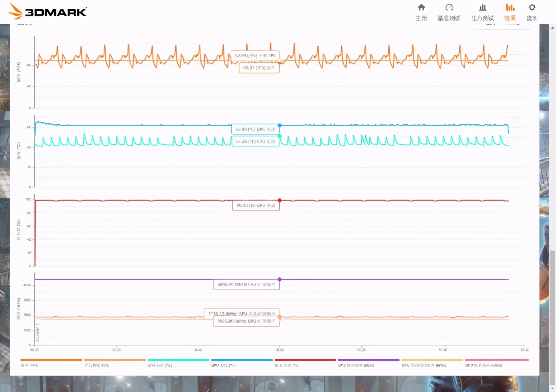556x392 pixels.
Task: Click the red GPU load data point
Action: coord(280,200)
